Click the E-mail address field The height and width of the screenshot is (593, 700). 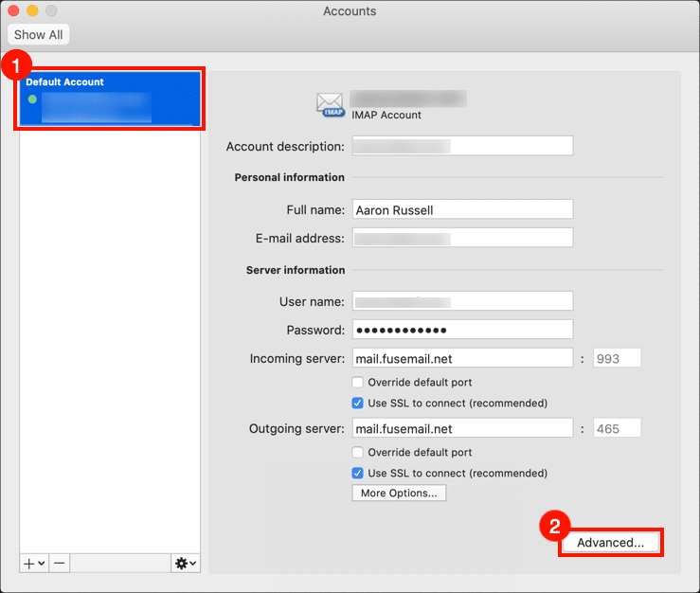tap(462, 238)
